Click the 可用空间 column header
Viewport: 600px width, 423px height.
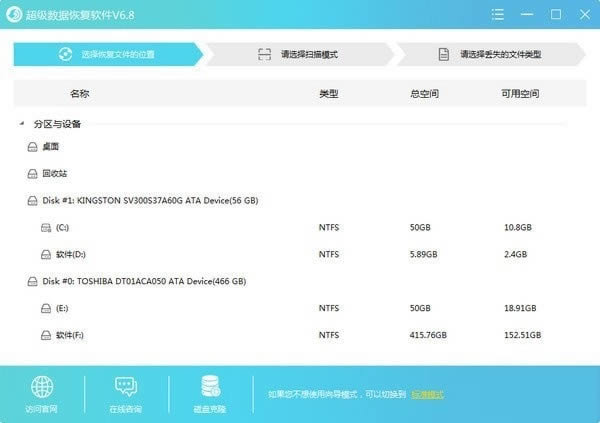click(520, 93)
